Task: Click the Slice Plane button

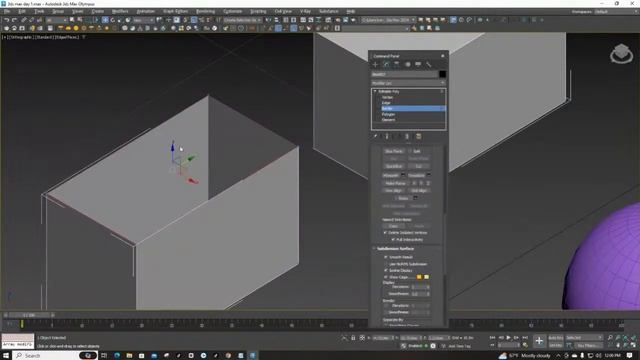Action: click(394, 151)
